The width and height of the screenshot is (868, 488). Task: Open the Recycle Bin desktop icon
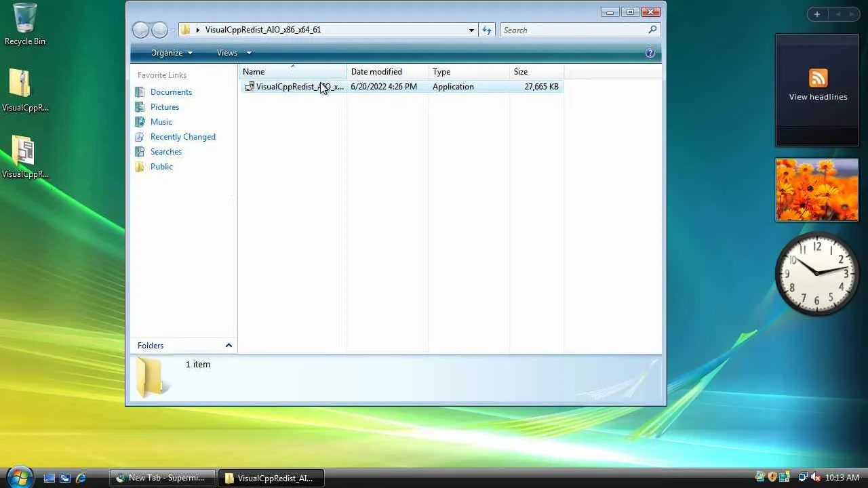pos(25,24)
